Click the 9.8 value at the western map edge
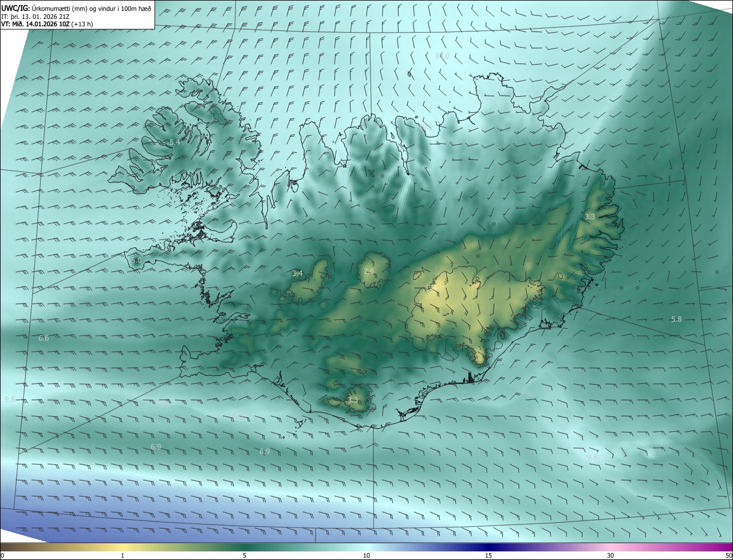 10,399
